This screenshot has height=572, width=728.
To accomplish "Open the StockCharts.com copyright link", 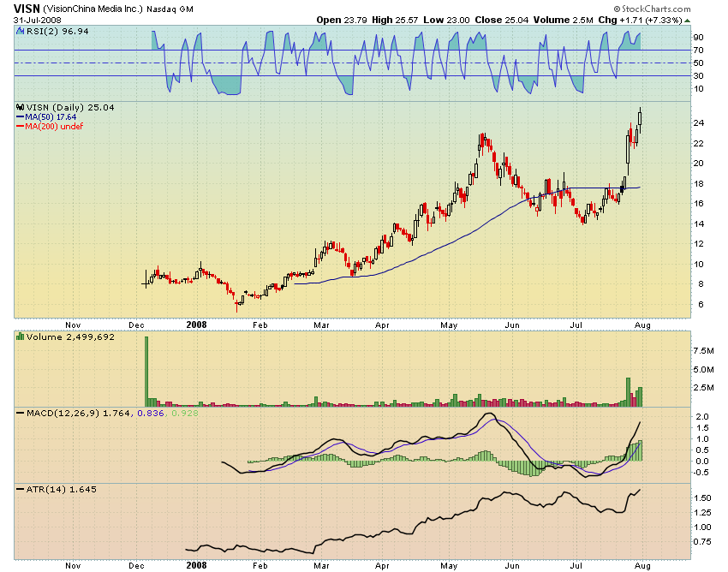I will tap(652, 9).
